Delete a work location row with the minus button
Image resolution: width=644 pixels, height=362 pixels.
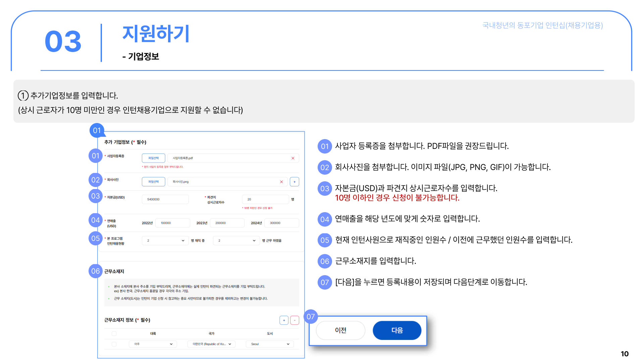coord(294,320)
